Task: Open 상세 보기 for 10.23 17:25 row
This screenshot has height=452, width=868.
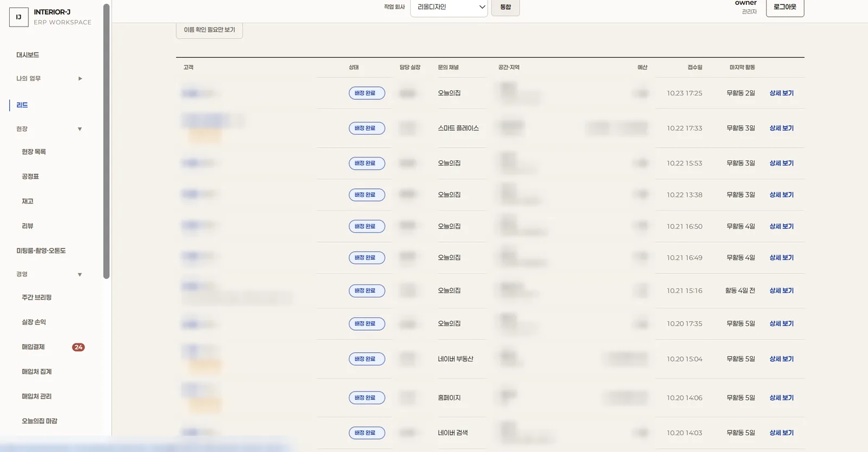Action: (x=782, y=93)
